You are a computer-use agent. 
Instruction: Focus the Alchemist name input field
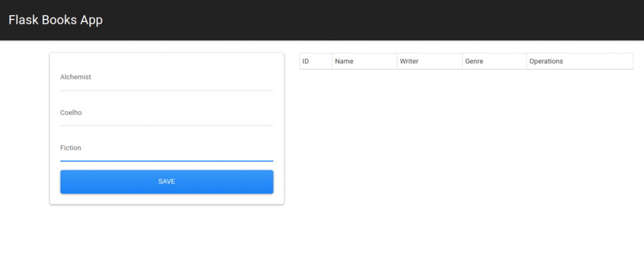(167, 77)
